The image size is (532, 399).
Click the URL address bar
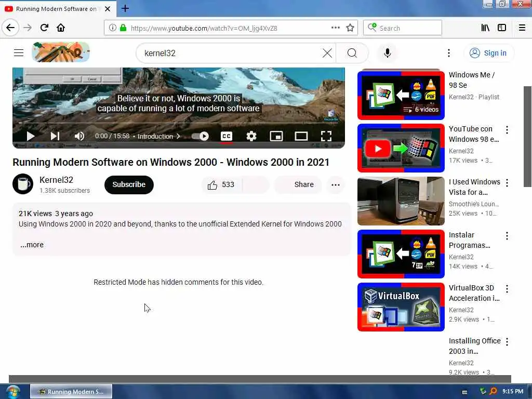pos(230,28)
